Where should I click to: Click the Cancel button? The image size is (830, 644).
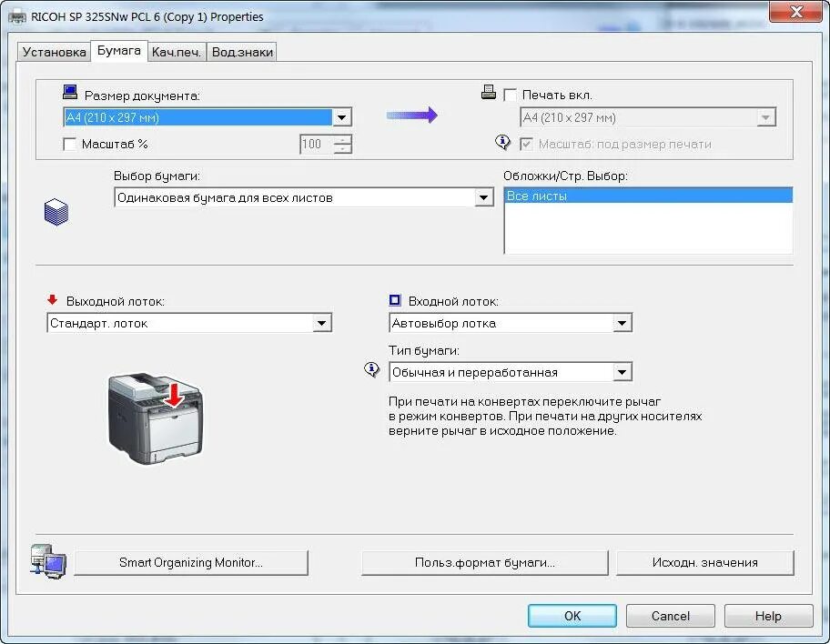click(x=671, y=616)
